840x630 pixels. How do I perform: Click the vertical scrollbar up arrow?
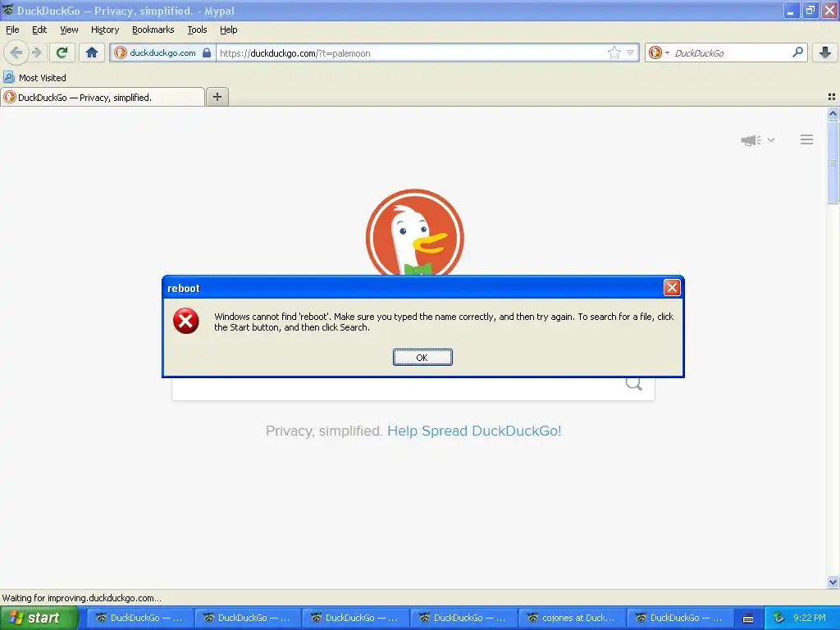(833, 113)
